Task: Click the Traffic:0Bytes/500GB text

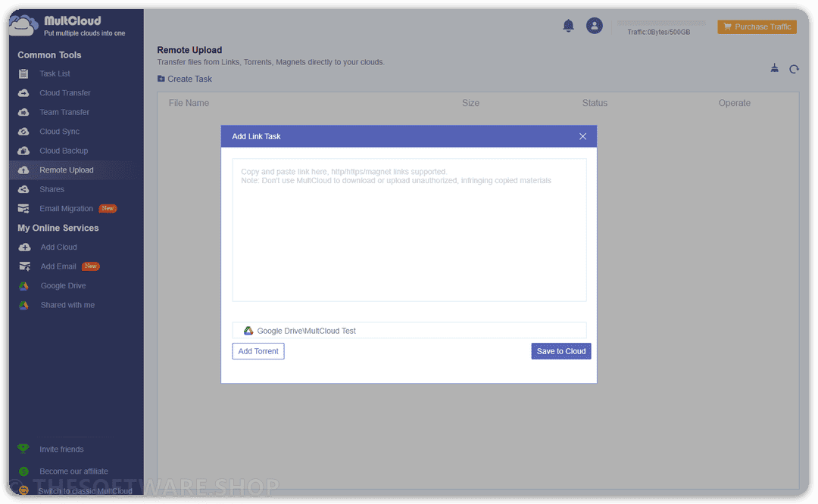Action: (659, 33)
